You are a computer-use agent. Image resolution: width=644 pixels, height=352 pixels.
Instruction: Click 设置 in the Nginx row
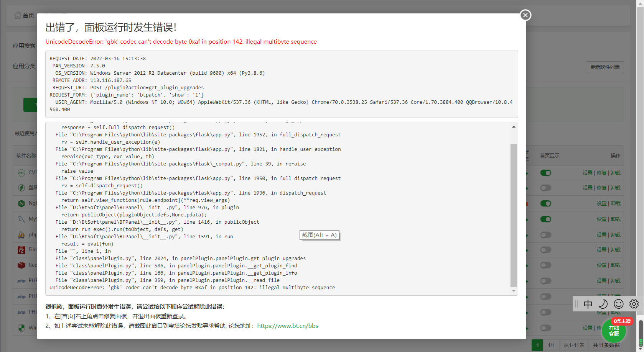[602, 203]
